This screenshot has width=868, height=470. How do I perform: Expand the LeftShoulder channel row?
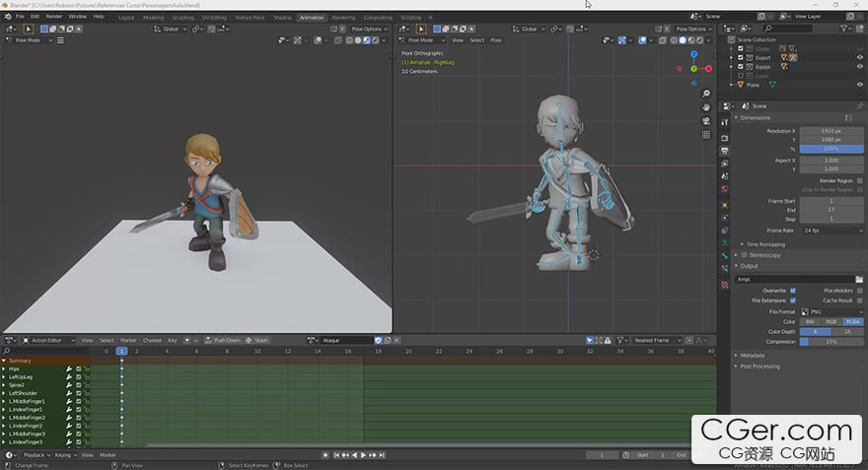pyautogui.click(x=4, y=393)
